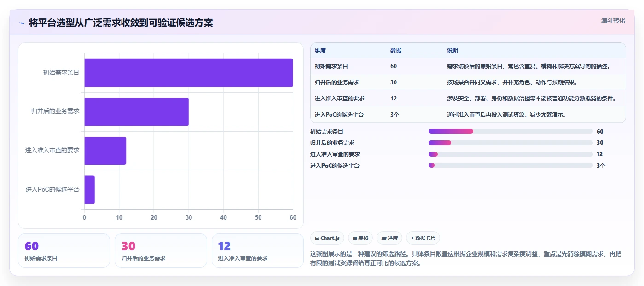Screen dimensions: 644x286
Task: Click table cell 进入PoC的候选平台
Action: [x=339, y=114]
